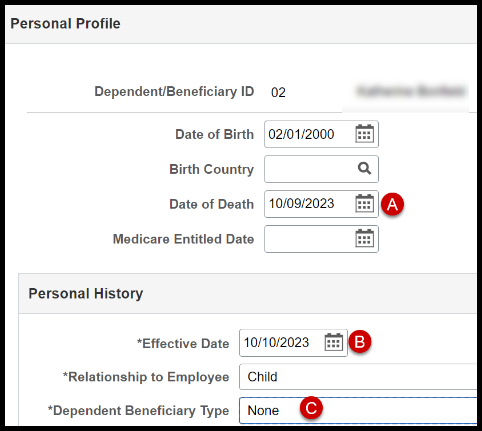482x431 pixels.
Task: Click the Dependent/Beneficiary ID value 02
Action: pos(278,92)
